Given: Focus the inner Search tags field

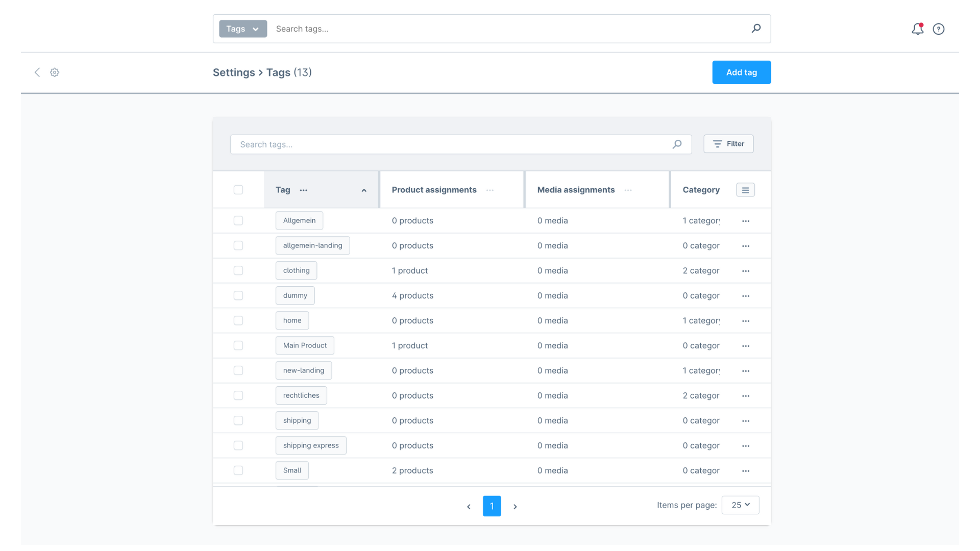Looking at the screenshot, I should (452, 144).
